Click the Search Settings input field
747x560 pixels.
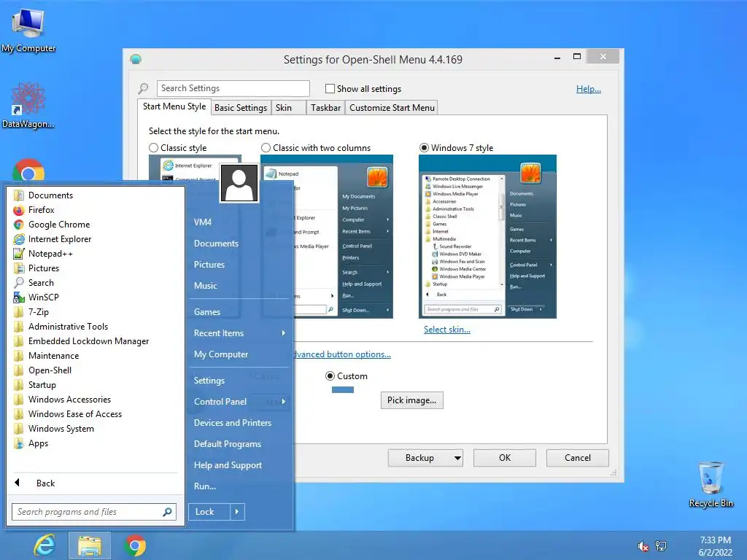[233, 88]
